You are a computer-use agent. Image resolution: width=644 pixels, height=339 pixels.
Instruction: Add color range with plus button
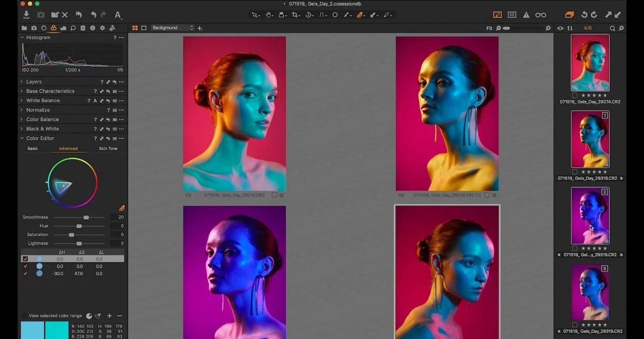[109, 316]
